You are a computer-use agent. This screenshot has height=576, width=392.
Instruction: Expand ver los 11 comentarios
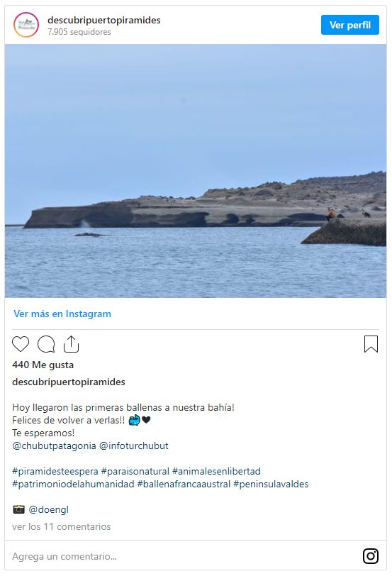61,527
